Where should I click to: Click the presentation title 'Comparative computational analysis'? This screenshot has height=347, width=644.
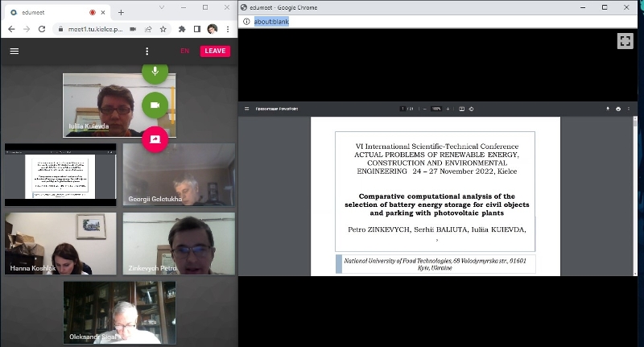[x=436, y=204]
